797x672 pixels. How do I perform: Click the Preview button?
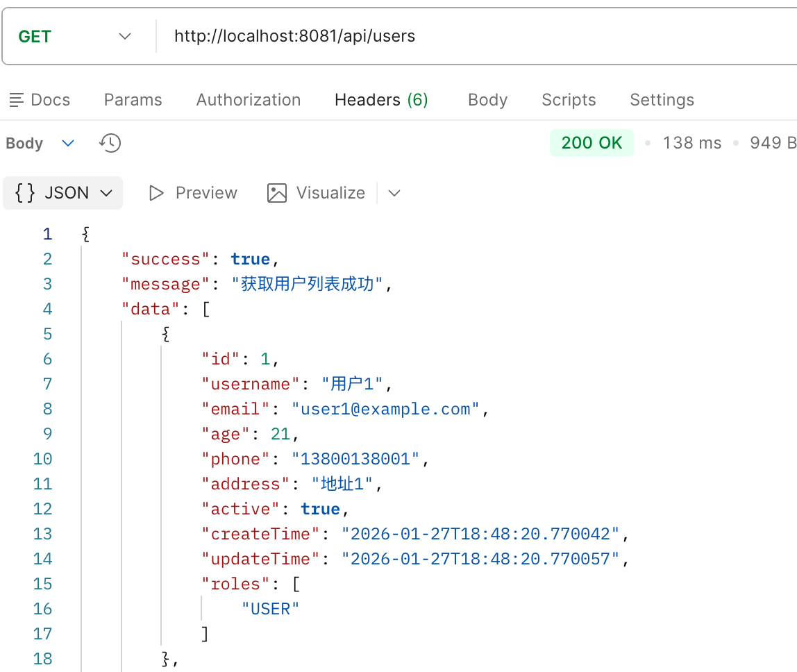192,193
